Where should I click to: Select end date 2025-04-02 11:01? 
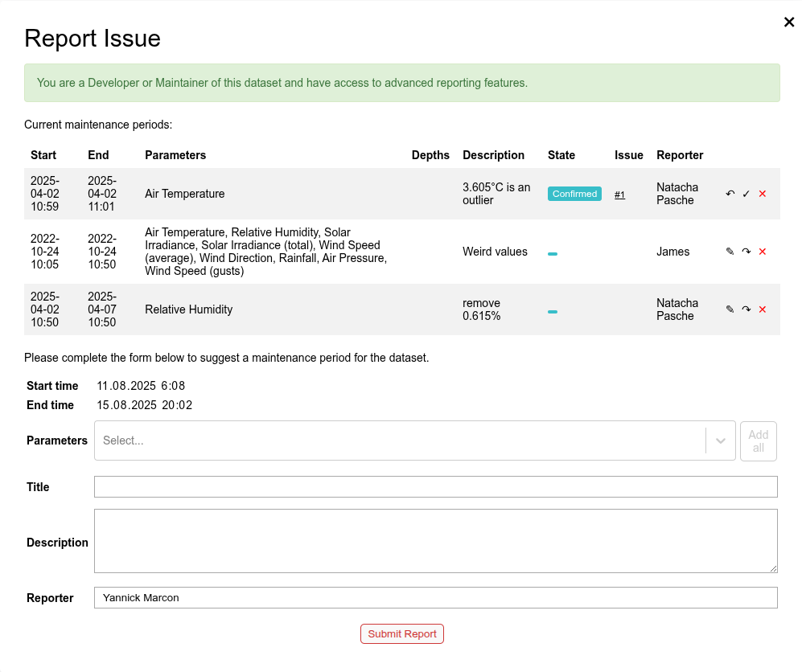pos(102,194)
